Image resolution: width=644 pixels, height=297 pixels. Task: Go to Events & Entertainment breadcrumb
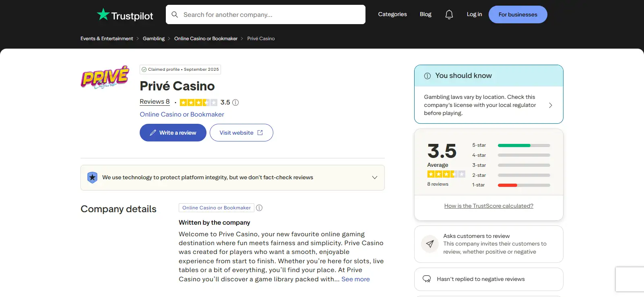pos(107,39)
